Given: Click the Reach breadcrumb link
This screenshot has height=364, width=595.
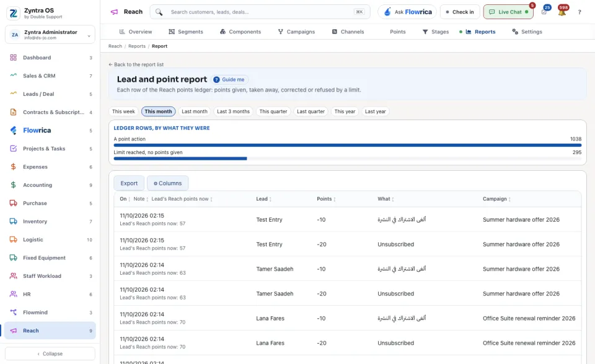Looking at the screenshot, I should pos(115,46).
